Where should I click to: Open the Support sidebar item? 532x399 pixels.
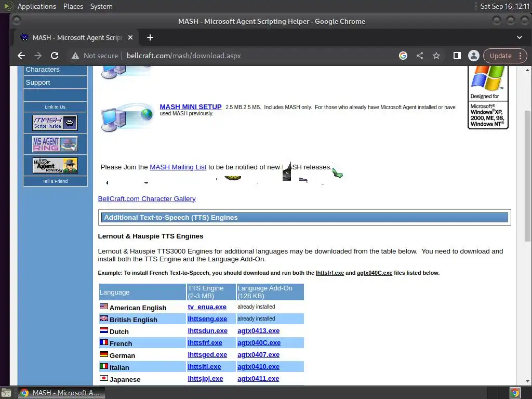tap(55, 83)
